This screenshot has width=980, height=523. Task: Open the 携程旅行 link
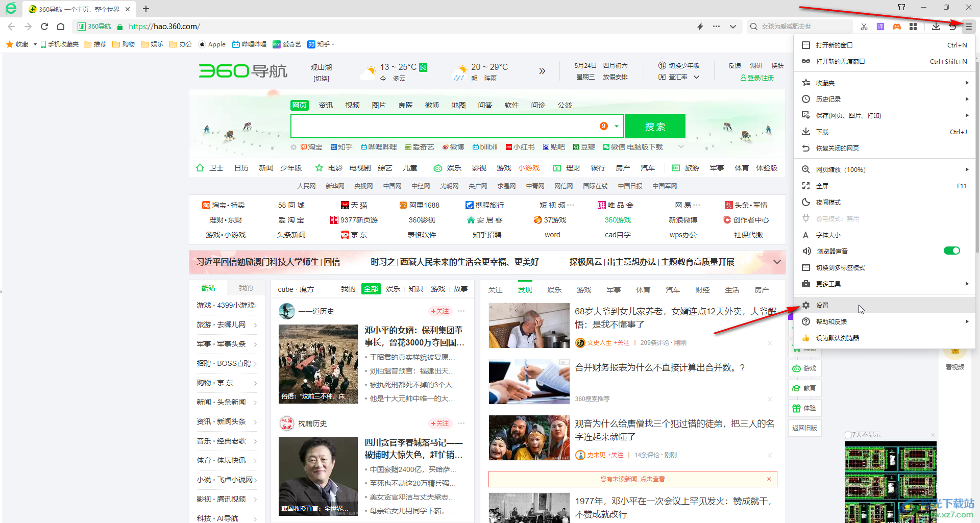tap(485, 205)
